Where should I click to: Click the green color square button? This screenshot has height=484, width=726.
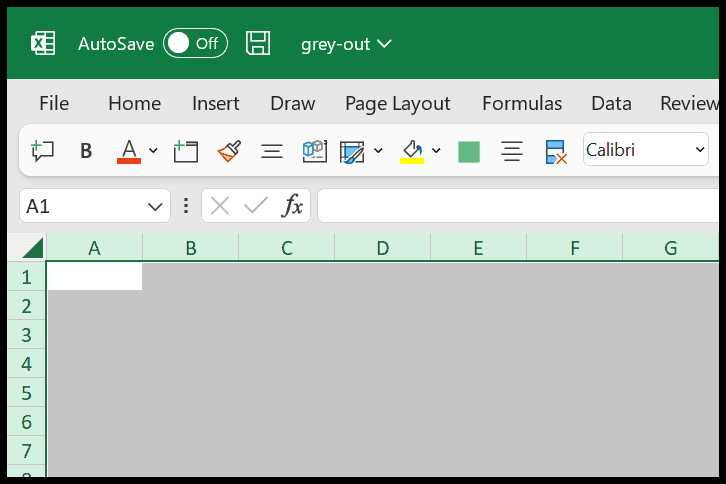pyautogui.click(x=468, y=151)
